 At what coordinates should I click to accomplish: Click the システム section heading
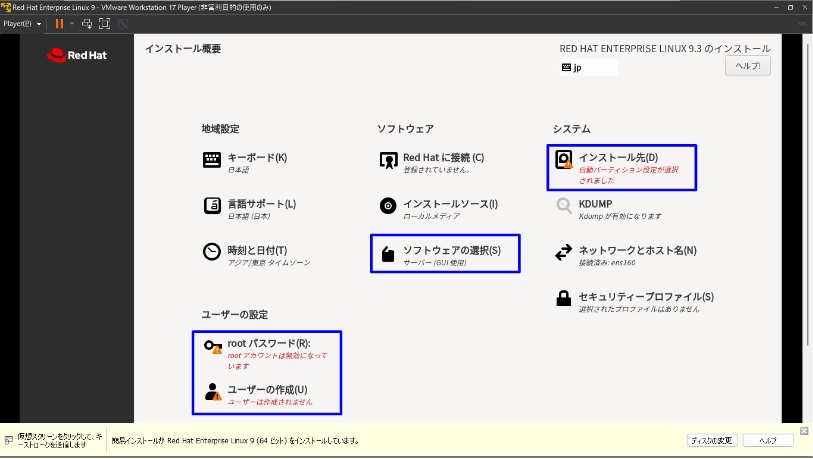[571, 129]
